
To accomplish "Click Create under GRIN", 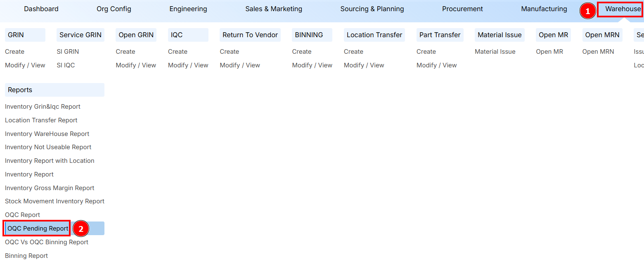I will click(14, 51).
